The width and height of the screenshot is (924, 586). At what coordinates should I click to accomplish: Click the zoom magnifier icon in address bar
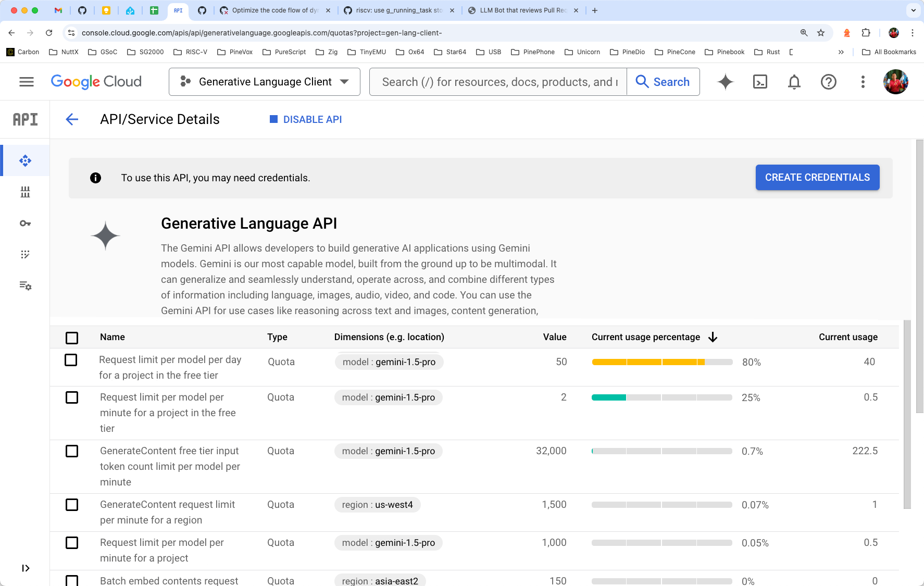pyautogui.click(x=804, y=33)
